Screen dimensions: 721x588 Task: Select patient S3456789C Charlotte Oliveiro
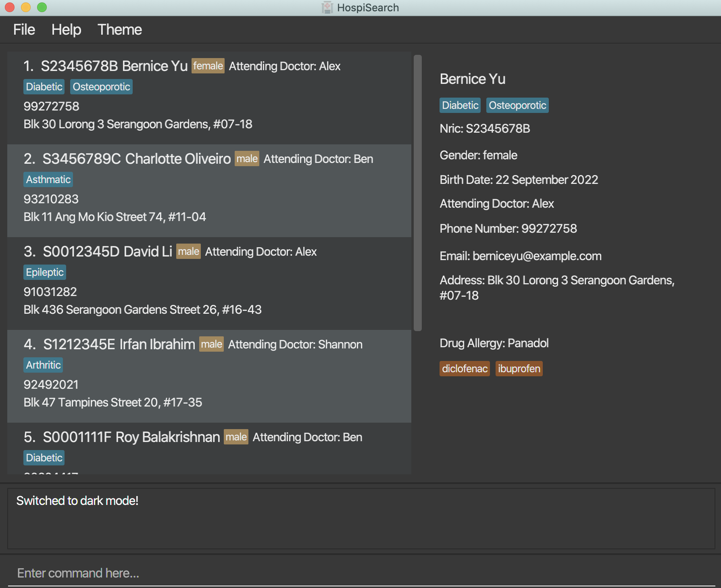[x=209, y=190]
